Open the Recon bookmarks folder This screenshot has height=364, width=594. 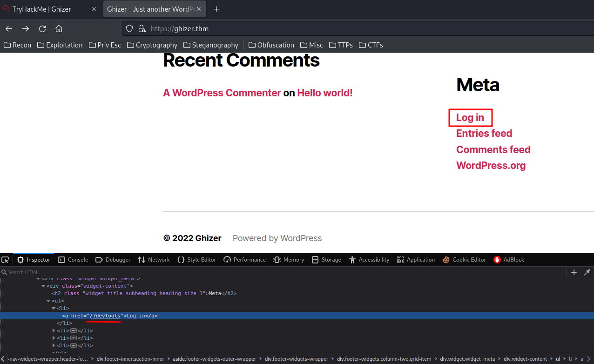(17, 45)
